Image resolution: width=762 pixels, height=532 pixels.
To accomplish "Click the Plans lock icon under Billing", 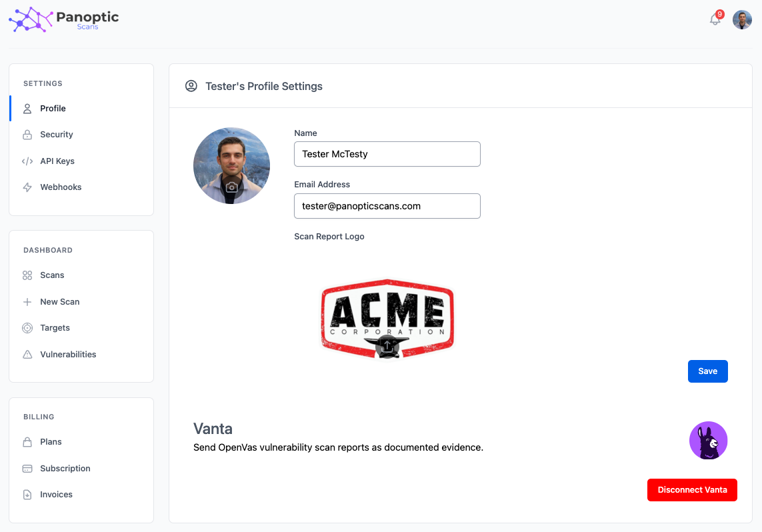I will coord(27,441).
